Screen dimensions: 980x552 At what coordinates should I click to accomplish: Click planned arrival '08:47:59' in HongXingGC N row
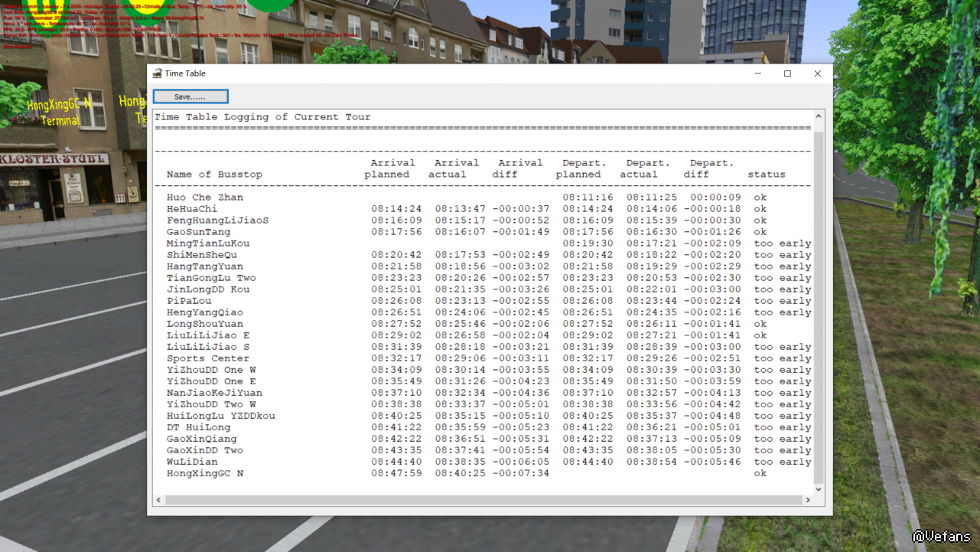[396, 473]
